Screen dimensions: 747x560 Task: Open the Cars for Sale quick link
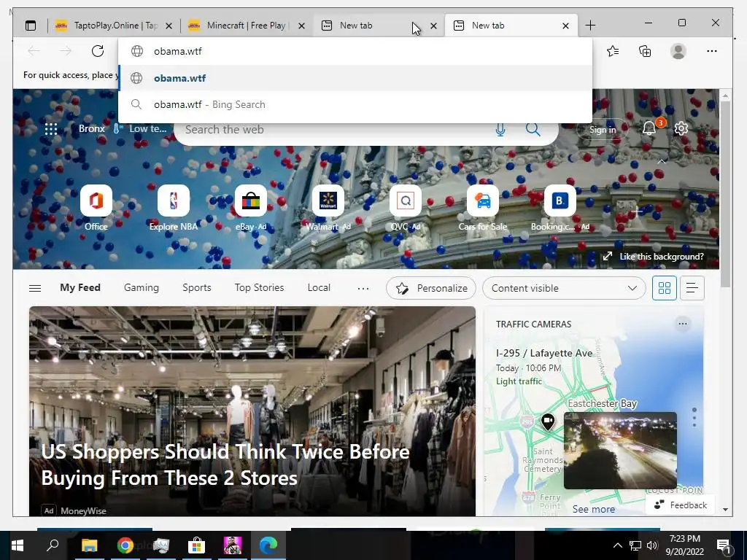483,208
